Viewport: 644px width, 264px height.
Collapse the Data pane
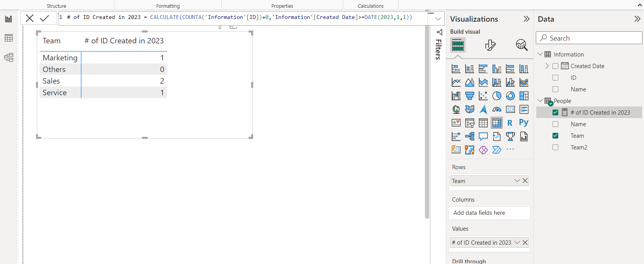coord(637,19)
